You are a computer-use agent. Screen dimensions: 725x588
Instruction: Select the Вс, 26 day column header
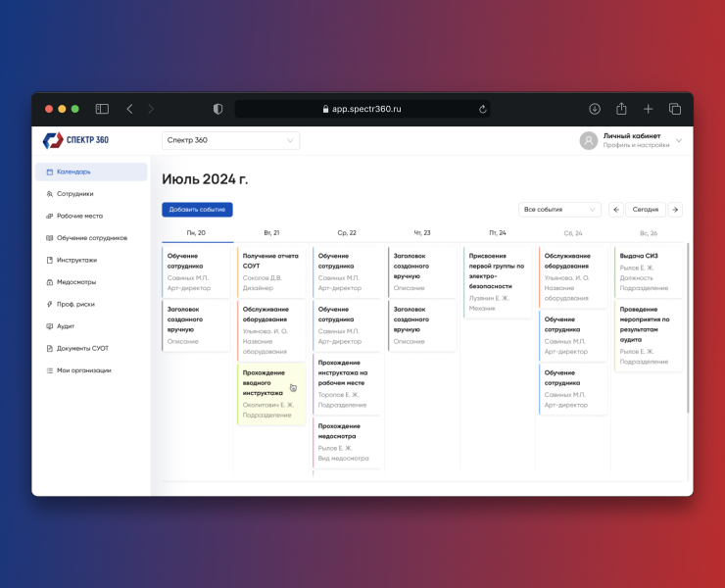pos(649,232)
